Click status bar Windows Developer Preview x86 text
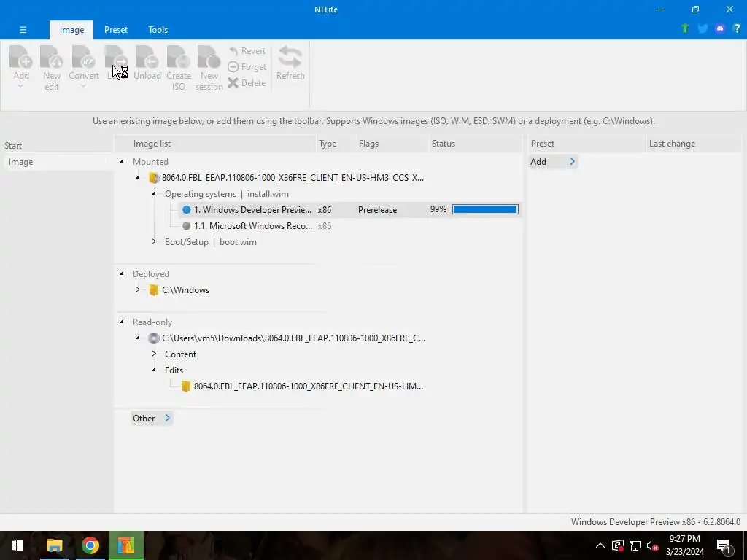The image size is (747, 560). coord(656,522)
